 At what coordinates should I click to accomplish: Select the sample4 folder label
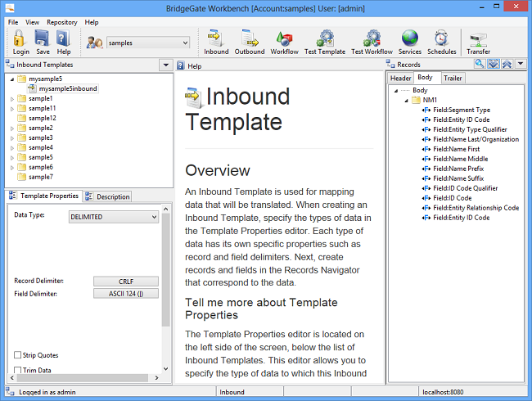click(x=41, y=147)
